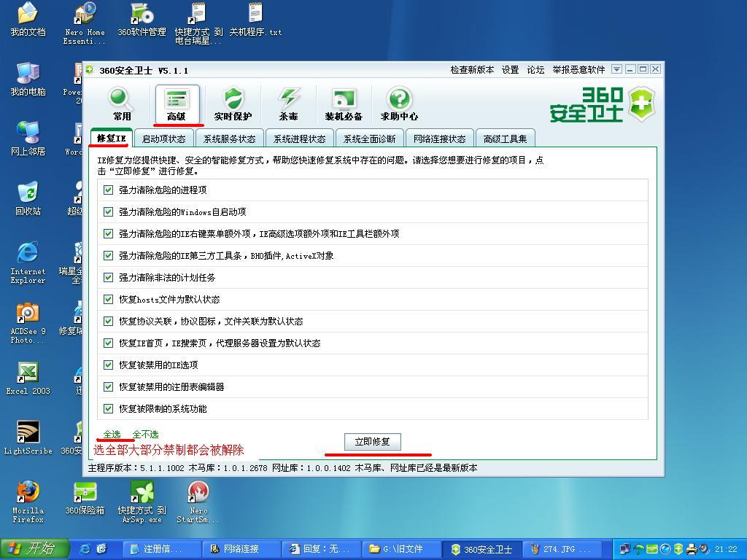
Task: Switch to 系统进程状态 tab
Action: point(300,139)
